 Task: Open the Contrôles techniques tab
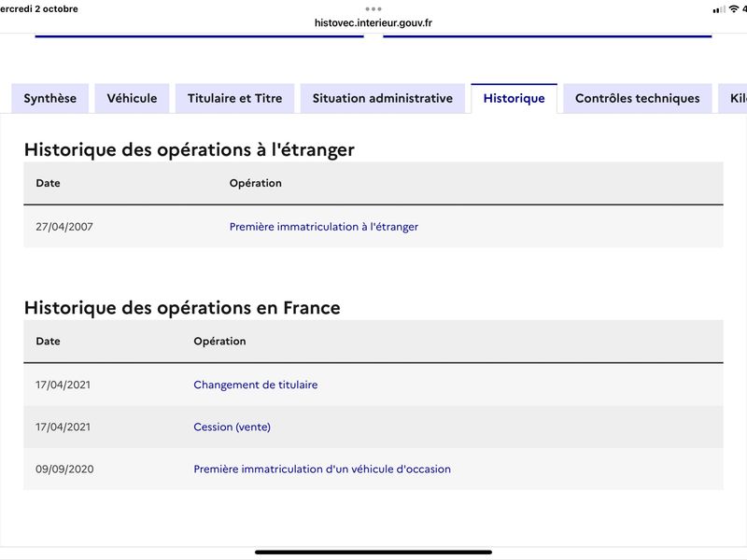tap(638, 99)
